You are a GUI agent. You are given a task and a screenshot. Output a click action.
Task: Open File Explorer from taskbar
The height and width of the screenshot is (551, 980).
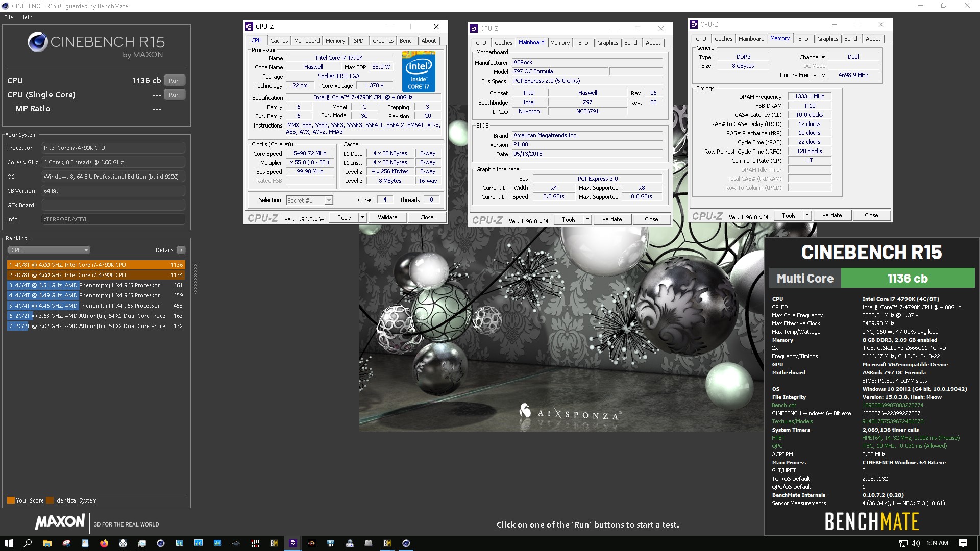tap(47, 543)
